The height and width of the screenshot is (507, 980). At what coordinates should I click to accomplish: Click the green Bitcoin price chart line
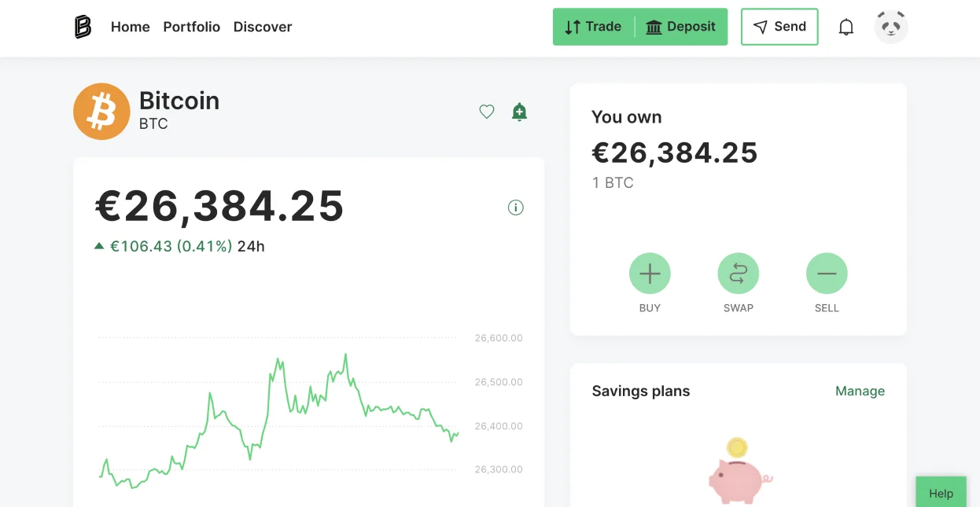[279, 421]
